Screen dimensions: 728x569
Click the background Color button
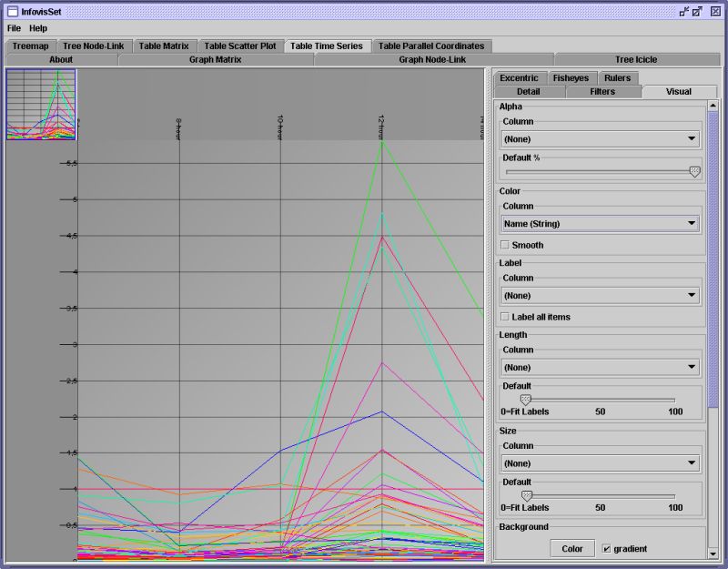click(571, 548)
